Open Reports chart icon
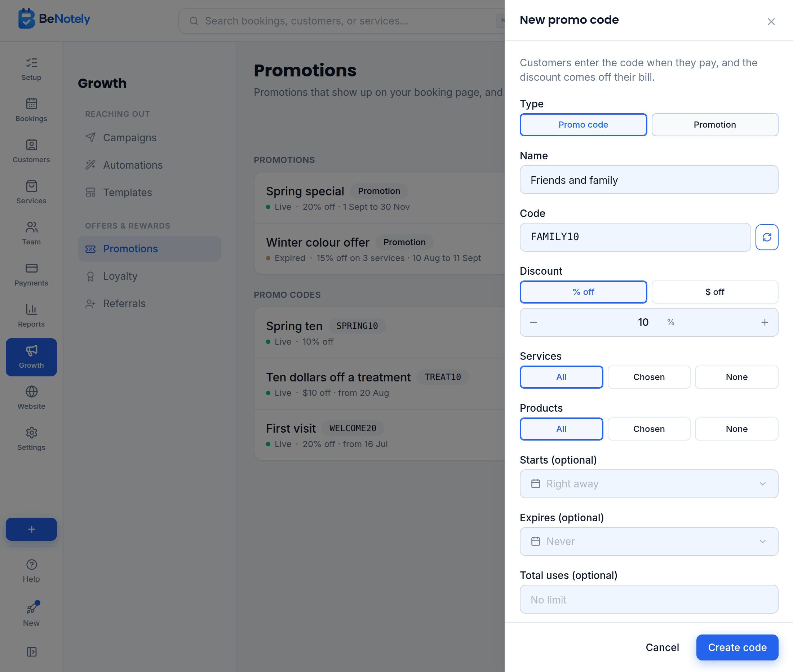The width and height of the screenshot is (793, 672). coord(31,309)
